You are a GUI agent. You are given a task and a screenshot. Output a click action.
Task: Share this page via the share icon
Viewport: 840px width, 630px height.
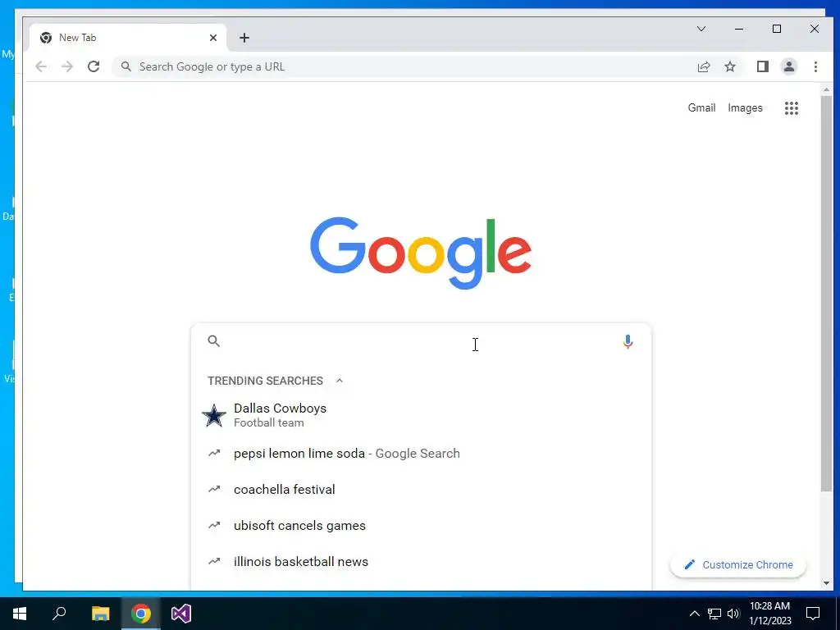tap(703, 66)
